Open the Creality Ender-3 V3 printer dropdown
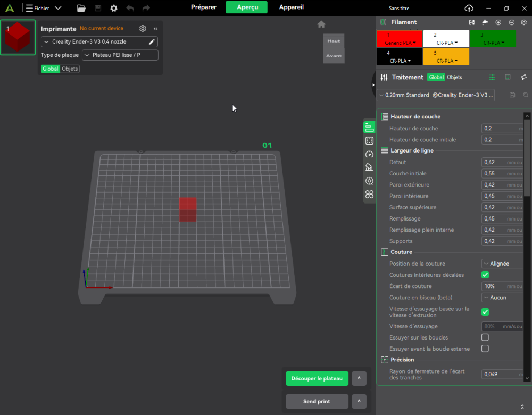 point(94,41)
